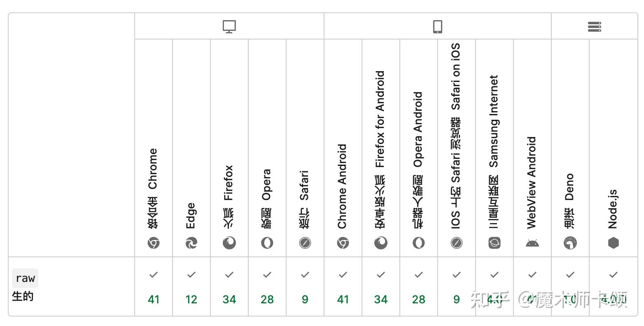The width and height of the screenshot is (644, 326).
Task: Click the checkmark above Edge version 12
Action: click(191, 275)
